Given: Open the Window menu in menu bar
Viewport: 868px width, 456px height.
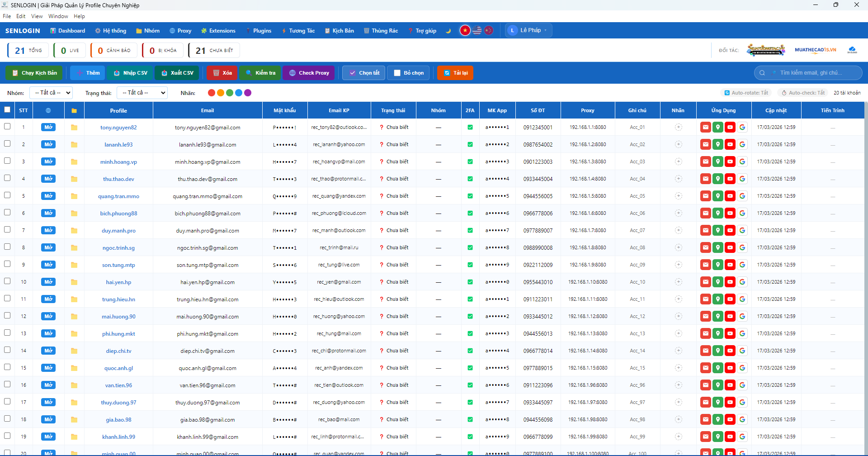Looking at the screenshot, I should (58, 16).
